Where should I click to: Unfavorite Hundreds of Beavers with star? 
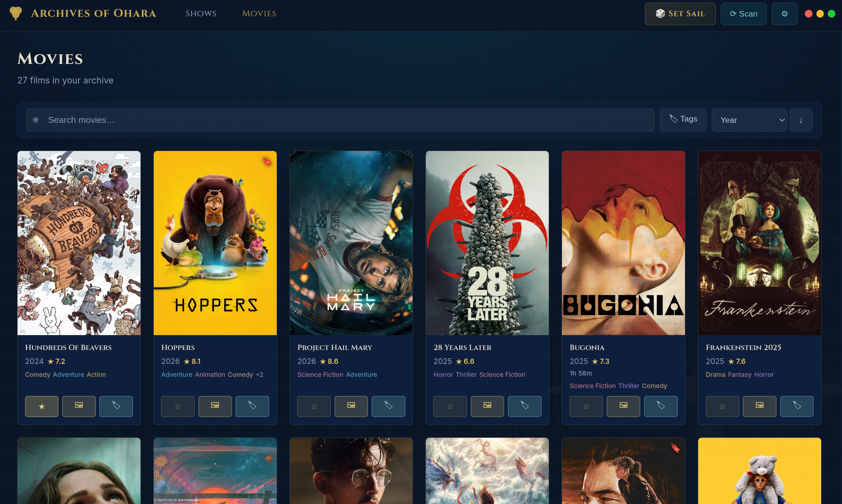pyautogui.click(x=41, y=406)
